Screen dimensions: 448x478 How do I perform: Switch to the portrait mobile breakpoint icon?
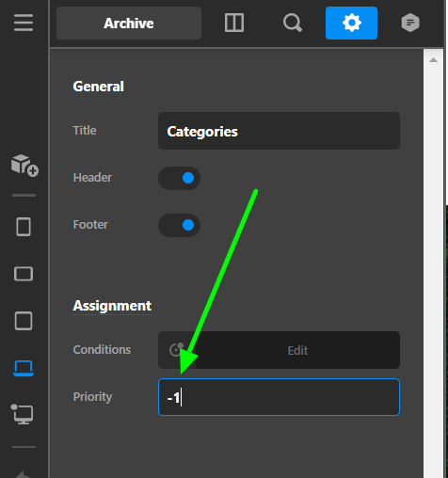pos(24,227)
